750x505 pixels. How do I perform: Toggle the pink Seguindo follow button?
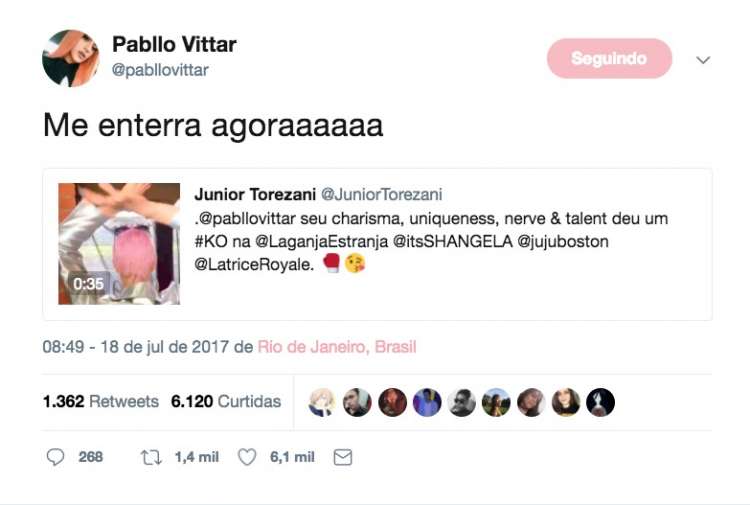coord(609,58)
